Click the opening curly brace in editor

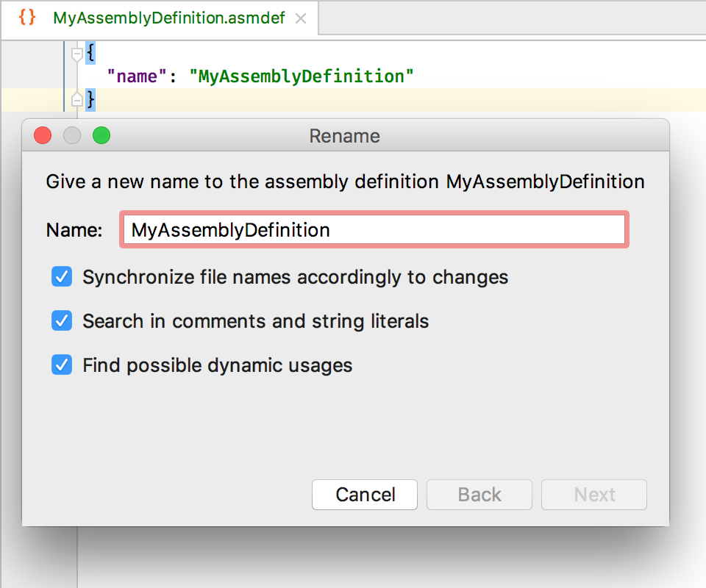click(x=90, y=53)
